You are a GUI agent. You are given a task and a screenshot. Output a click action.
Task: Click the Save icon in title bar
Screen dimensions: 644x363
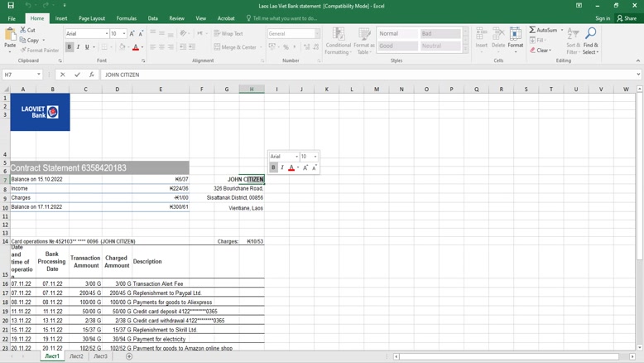[x=11, y=5]
